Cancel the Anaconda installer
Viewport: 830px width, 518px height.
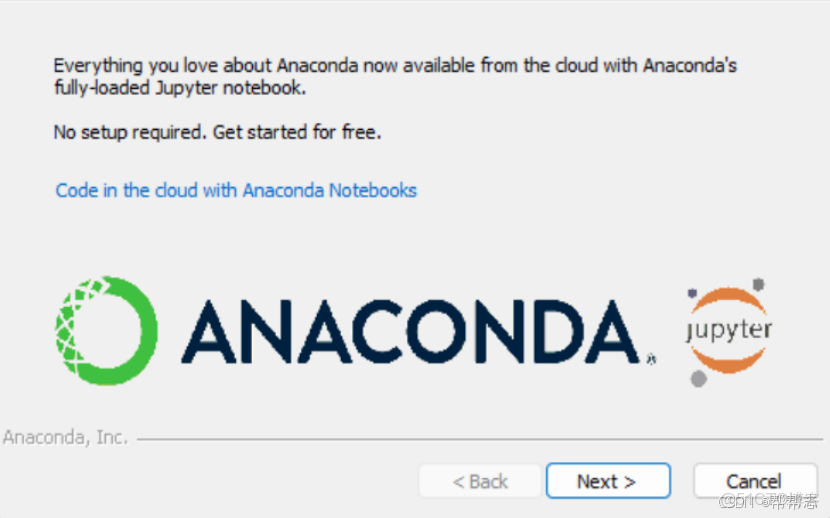(754, 481)
